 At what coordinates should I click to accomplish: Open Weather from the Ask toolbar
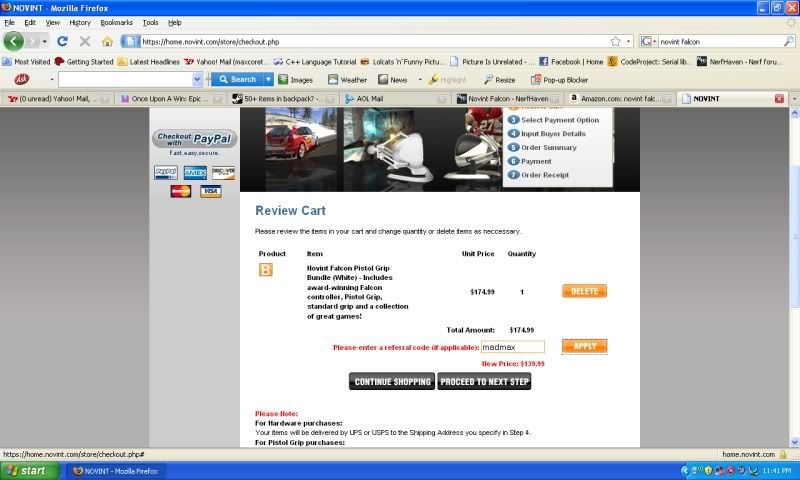(x=347, y=80)
